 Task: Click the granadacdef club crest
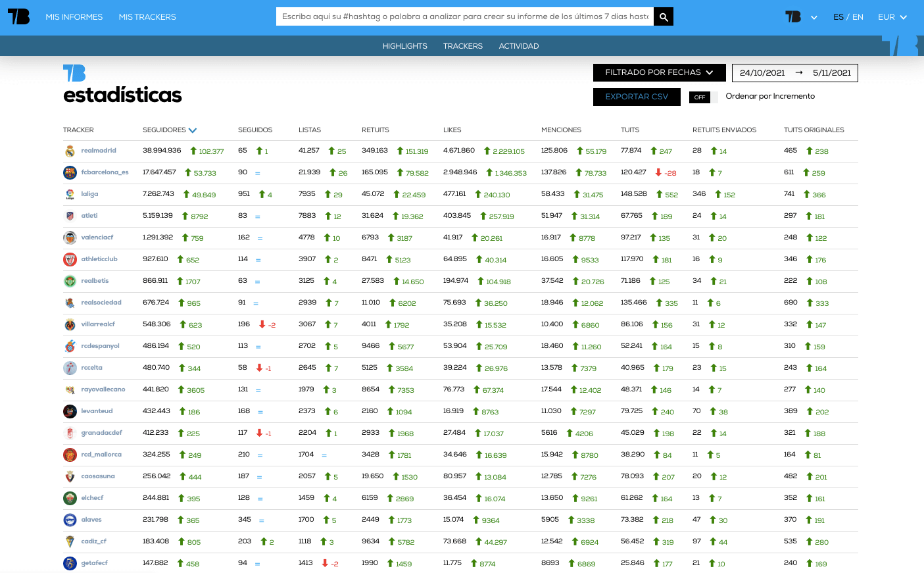(70, 433)
